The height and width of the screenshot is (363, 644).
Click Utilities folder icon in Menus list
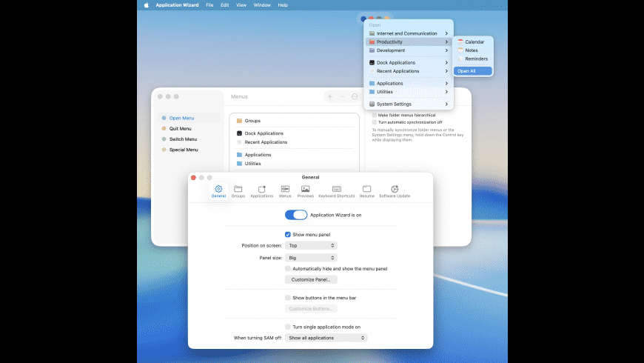tap(239, 164)
